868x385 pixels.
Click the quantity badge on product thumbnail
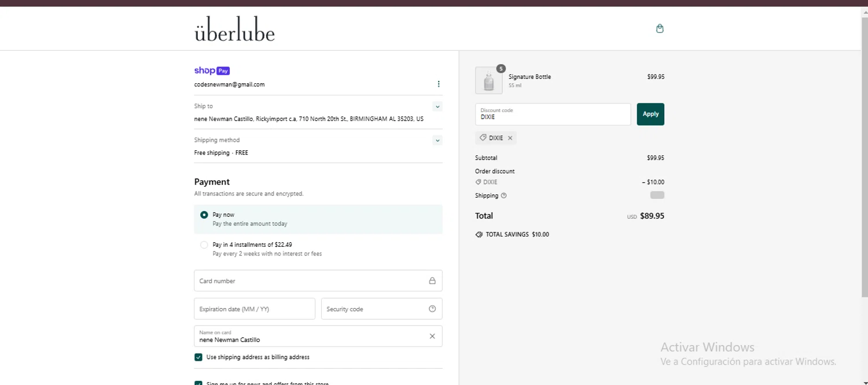pos(501,69)
